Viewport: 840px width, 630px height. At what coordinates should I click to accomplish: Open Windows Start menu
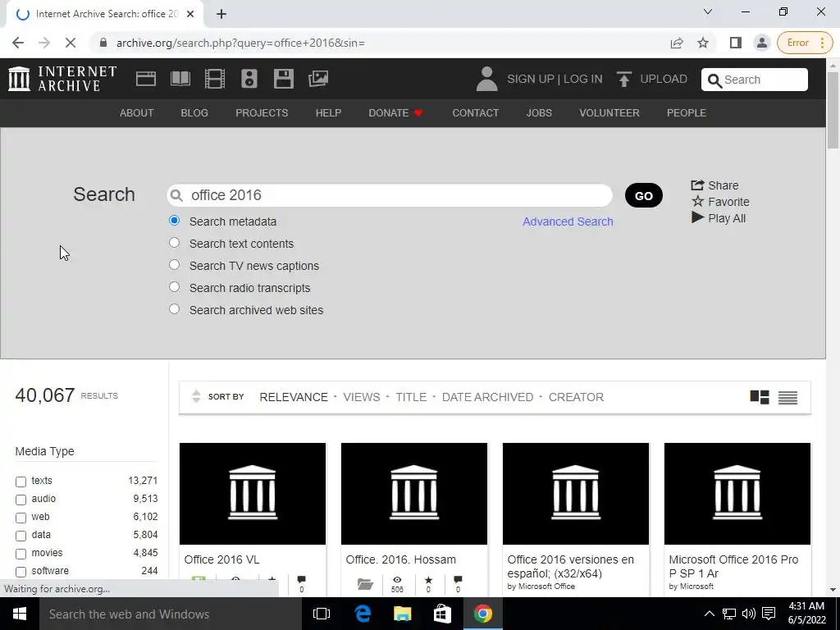coord(20,614)
